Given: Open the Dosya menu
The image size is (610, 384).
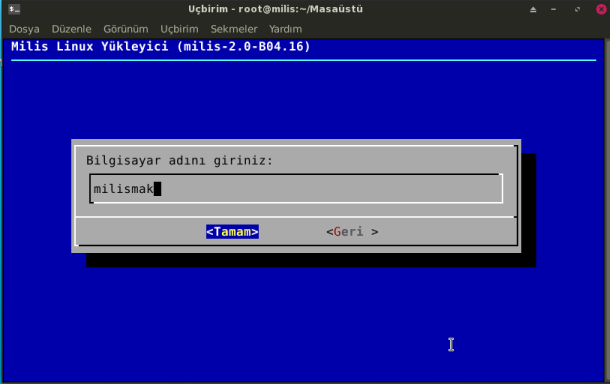Looking at the screenshot, I should 24,29.
